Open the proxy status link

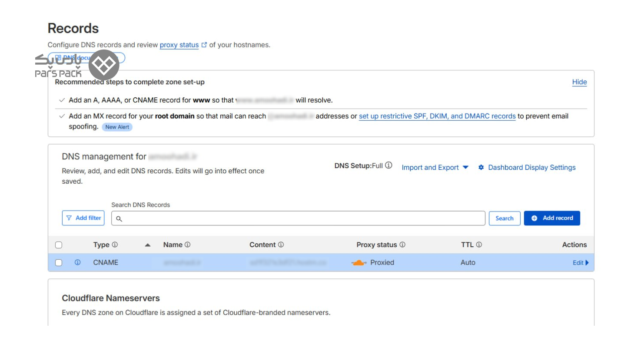coord(179,45)
